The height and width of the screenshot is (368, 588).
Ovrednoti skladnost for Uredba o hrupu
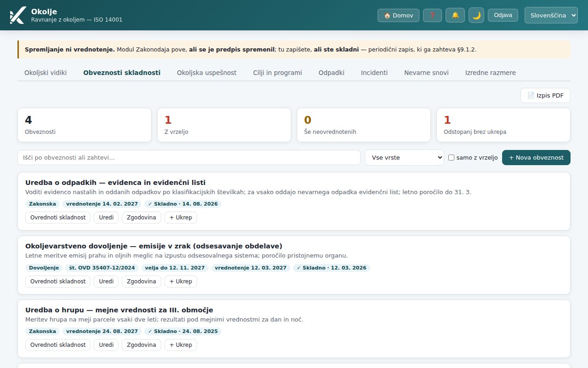(58, 345)
